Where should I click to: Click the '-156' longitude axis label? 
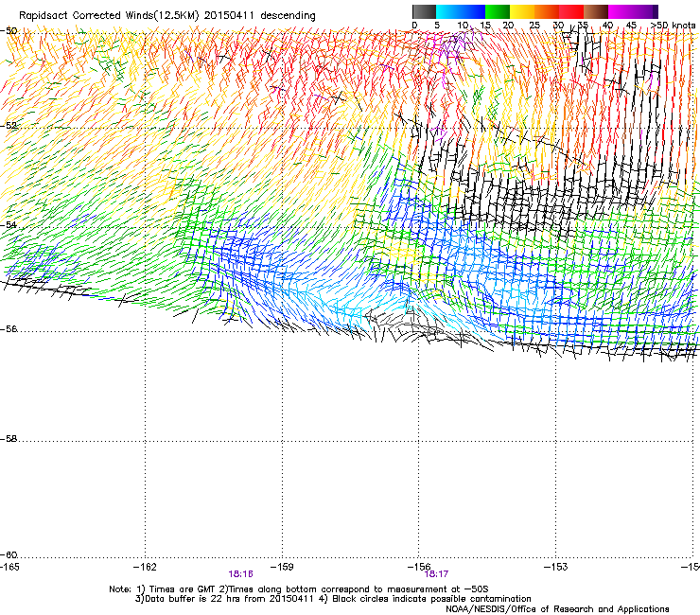[419, 567]
